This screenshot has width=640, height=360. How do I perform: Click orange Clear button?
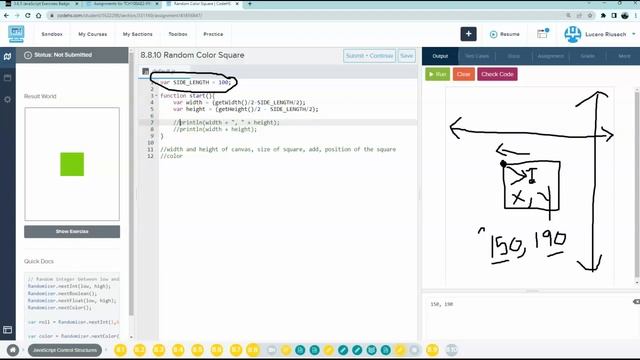click(464, 74)
